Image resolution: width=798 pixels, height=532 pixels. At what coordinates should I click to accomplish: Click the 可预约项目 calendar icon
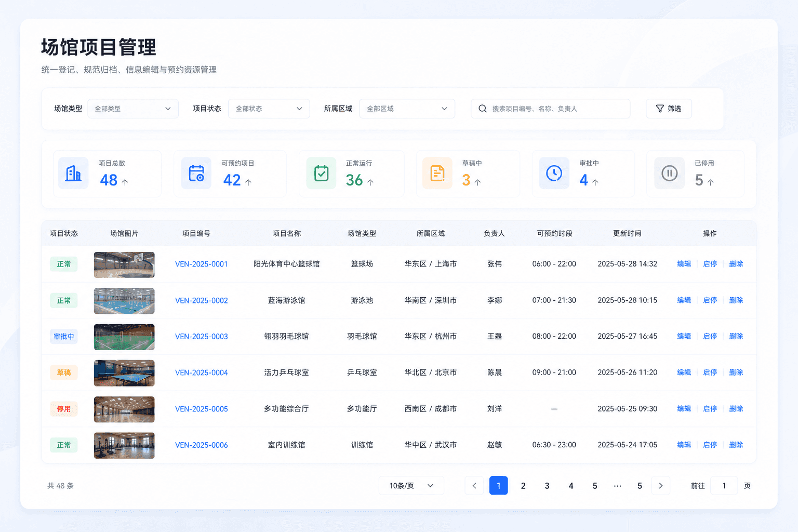pos(196,173)
